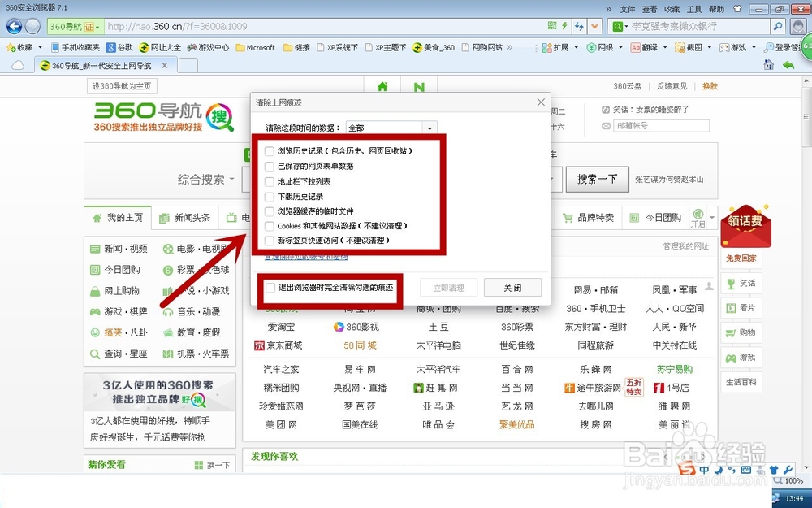812x508 pixels.
Task: Open the search engine selector dropdown
Action: [618, 26]
